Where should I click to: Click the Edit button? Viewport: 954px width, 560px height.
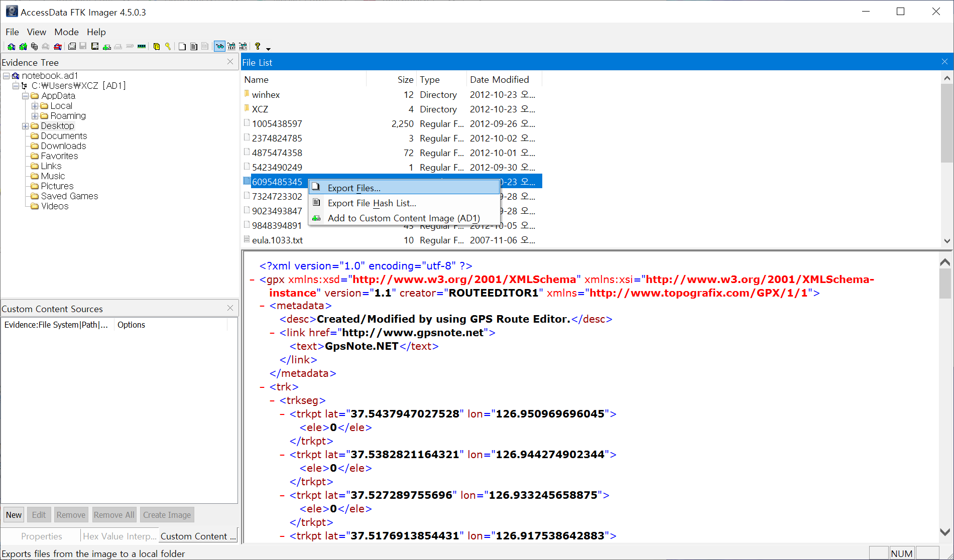point(39,514)
